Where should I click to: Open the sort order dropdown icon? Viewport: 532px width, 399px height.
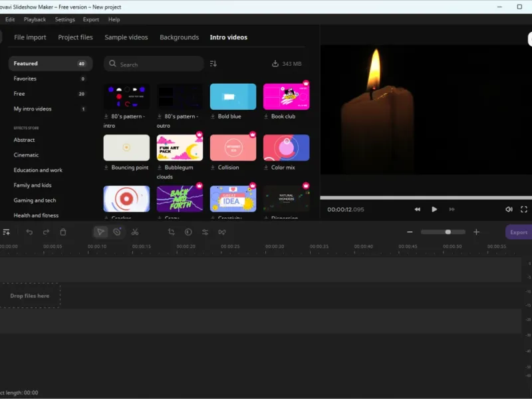point(213,64)
